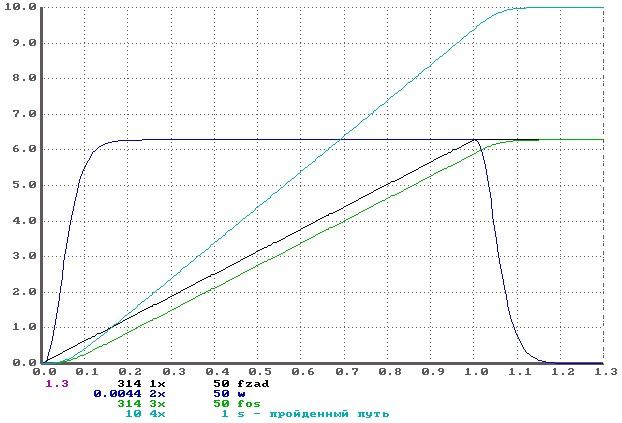Click the green legend name 'fos'
This screenshot has height=423, width=622.
pyautogui.click(x=249, y=404)
